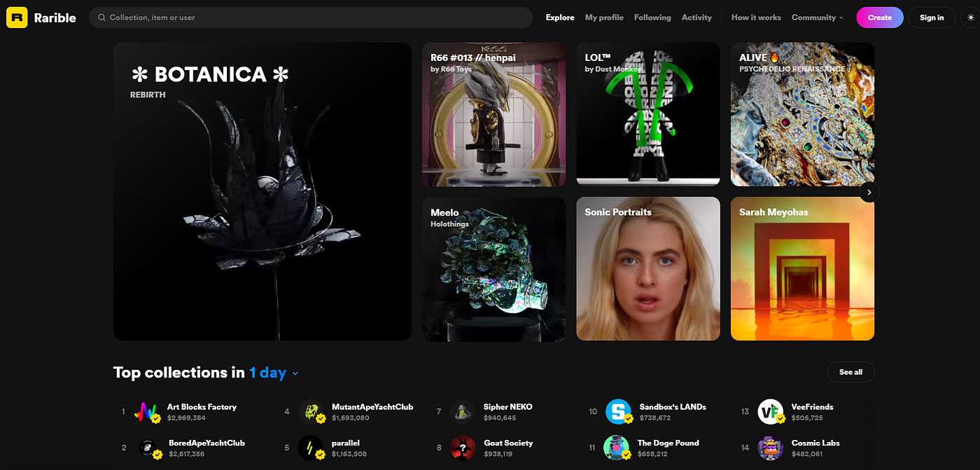The image size is (980, 470).
Task: Open the Activity tab
Action: tap(696, 18)
